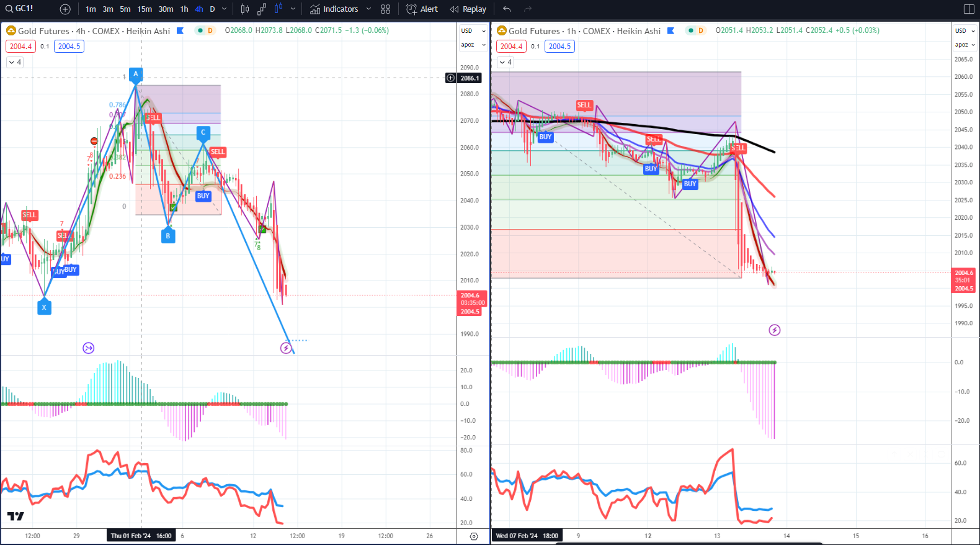980x545 pixels.
Task: Start bar Replay mode
Action: tap(468, 9)
